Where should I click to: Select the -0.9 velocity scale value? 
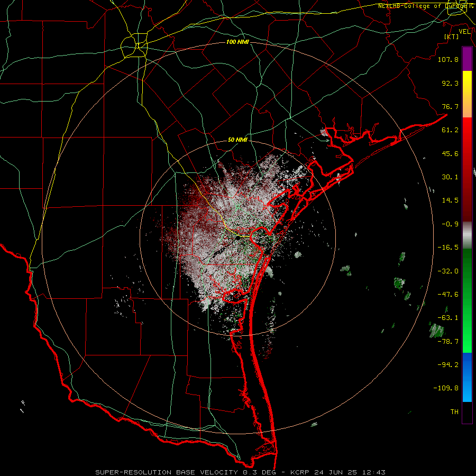click(450, 224)
